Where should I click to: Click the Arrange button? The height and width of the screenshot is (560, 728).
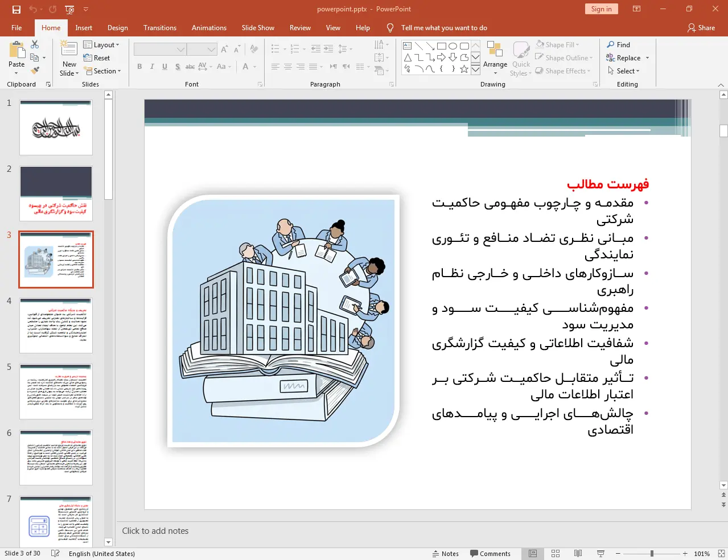[495, 58]
